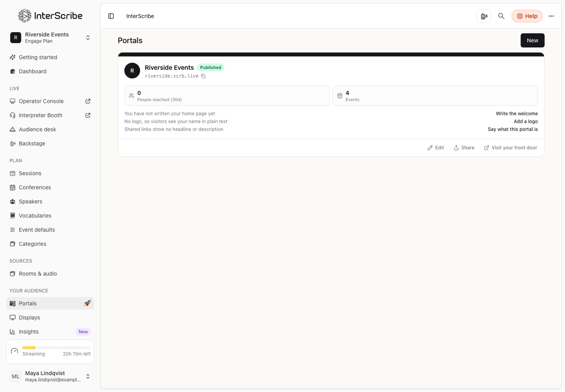Click the Event defaults sliders icon
The image size is (565, 392).
point(13,230)
